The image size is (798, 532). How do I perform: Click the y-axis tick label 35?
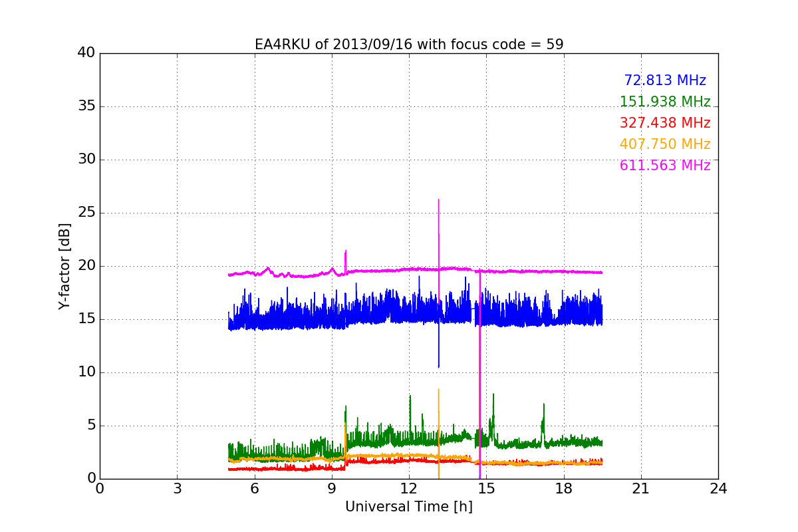pyautogui.click(x=86, y=106)
